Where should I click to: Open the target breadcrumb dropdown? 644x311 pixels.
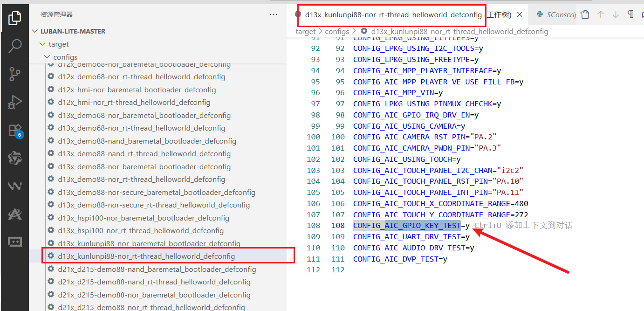coord(306,32)
